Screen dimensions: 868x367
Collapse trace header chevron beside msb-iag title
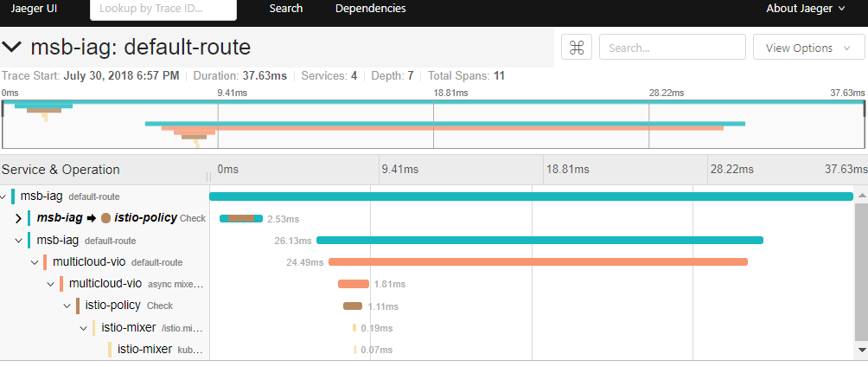coord(12,48)
